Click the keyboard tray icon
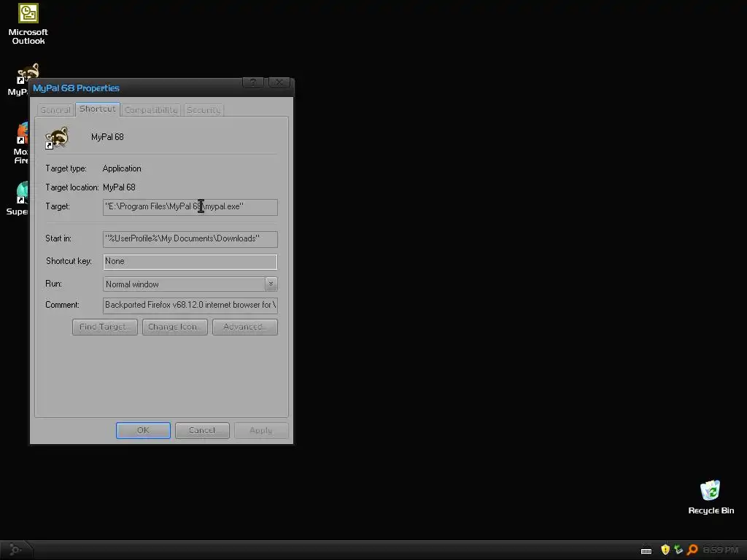 click(646, 551)
